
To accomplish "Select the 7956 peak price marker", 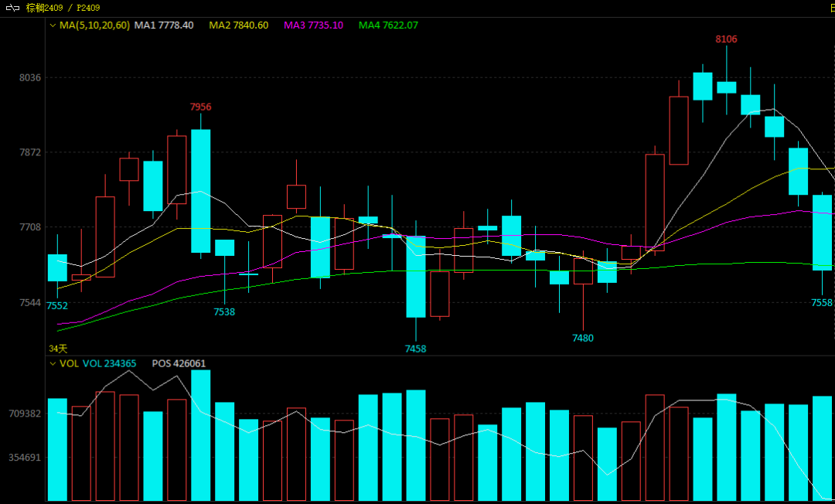I will (201, 107).
